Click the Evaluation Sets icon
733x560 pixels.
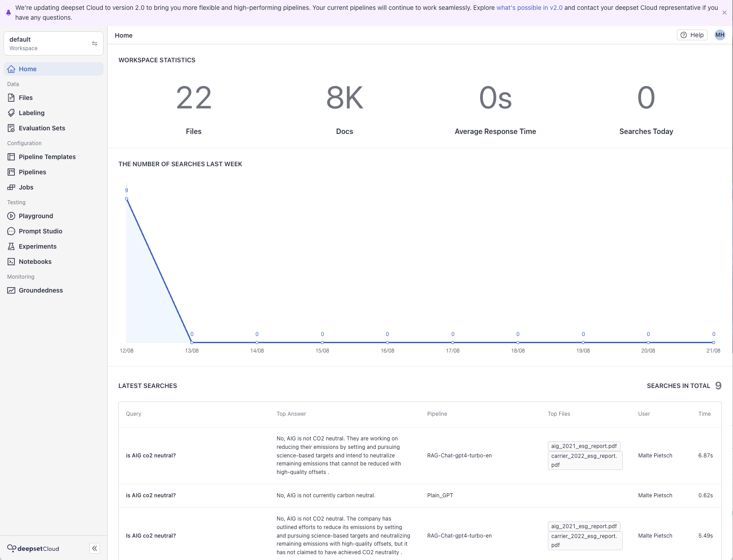(x=11, y=128)
